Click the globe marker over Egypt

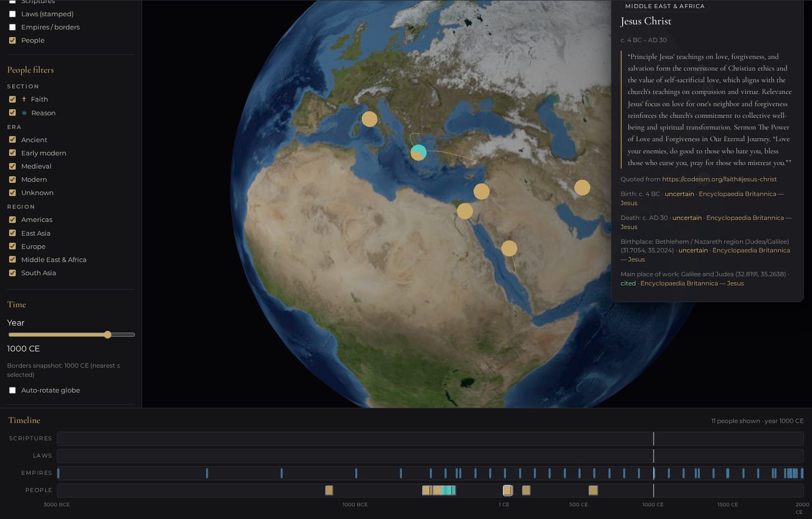[x=465, y=211]
